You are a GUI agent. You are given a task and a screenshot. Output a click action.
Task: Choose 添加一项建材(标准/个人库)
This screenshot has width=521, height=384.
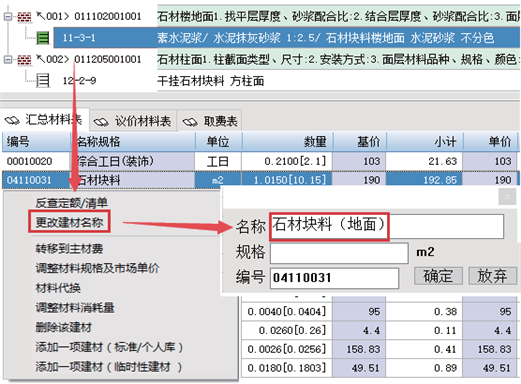pos(109,347)
